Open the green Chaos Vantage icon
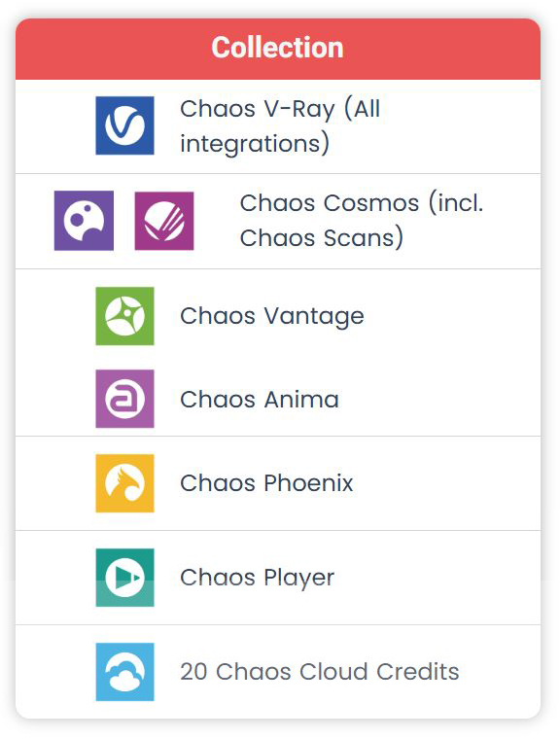The height and width of the screenshot is (740, 560). (124, 316)
